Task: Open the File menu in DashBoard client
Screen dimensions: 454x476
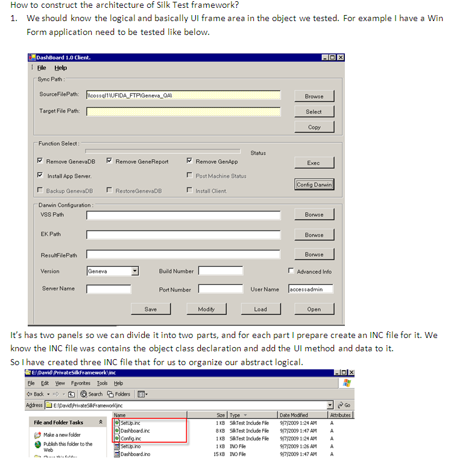Action: point(42,67)
